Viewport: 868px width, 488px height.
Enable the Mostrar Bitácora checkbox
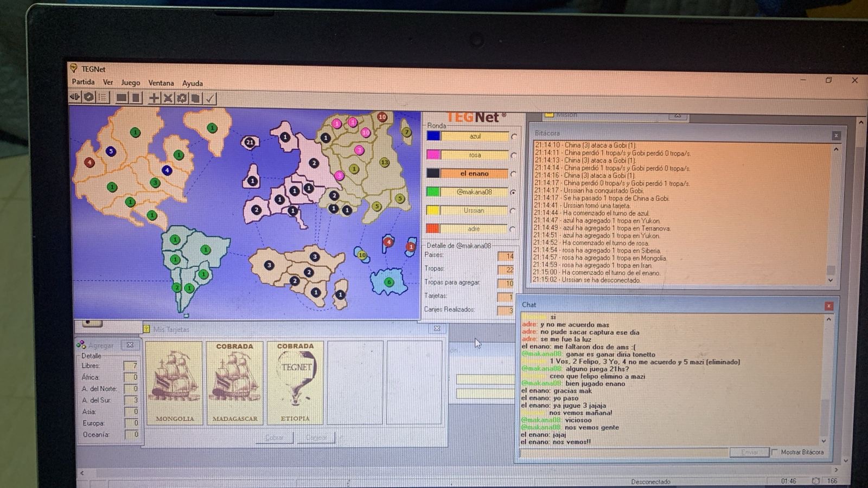[775, 452]
